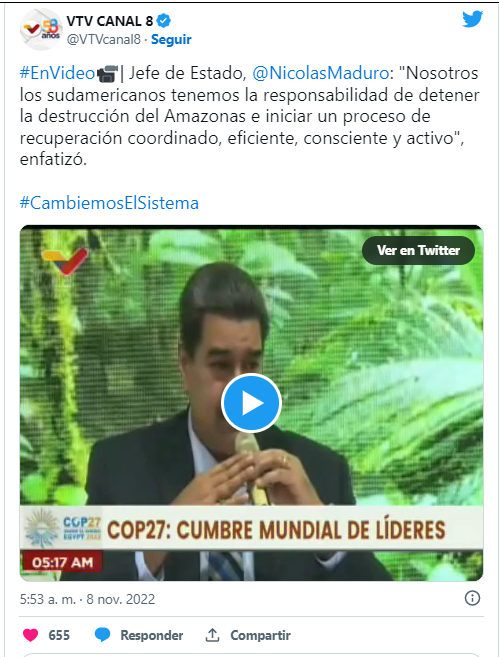Click the 655 likes count

click(59, 635)
